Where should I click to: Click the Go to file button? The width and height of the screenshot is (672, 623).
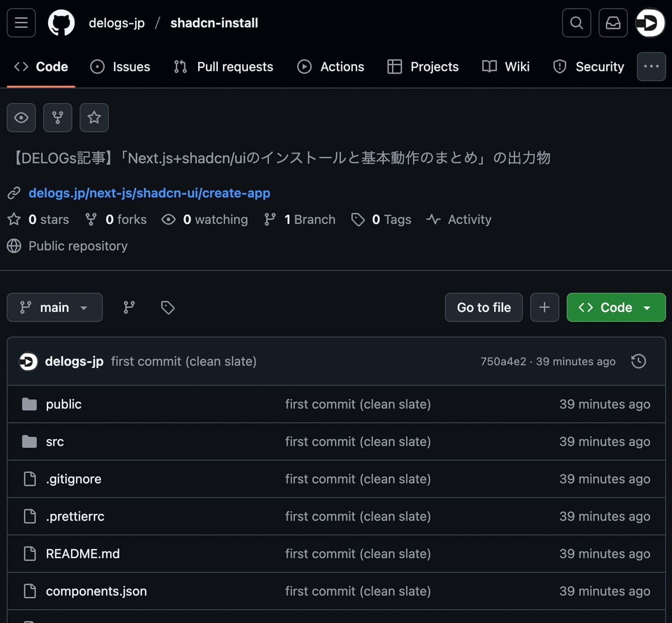pyautogui.click(x=484, y=308)
